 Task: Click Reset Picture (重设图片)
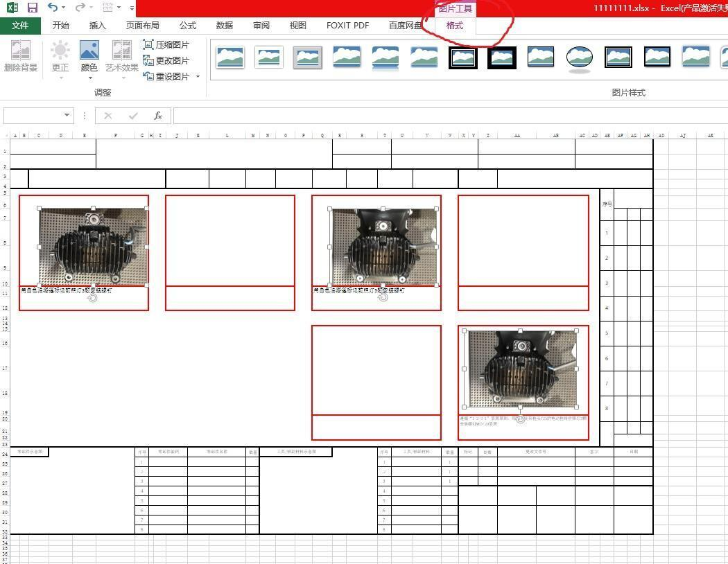click(166, 76)
